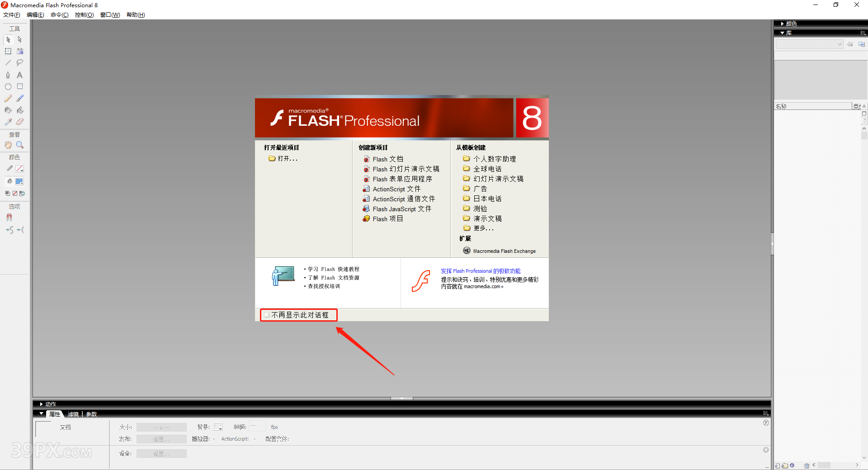Open the 窗口(W) menu
868x470 pixels.
(x=110, y=15)
